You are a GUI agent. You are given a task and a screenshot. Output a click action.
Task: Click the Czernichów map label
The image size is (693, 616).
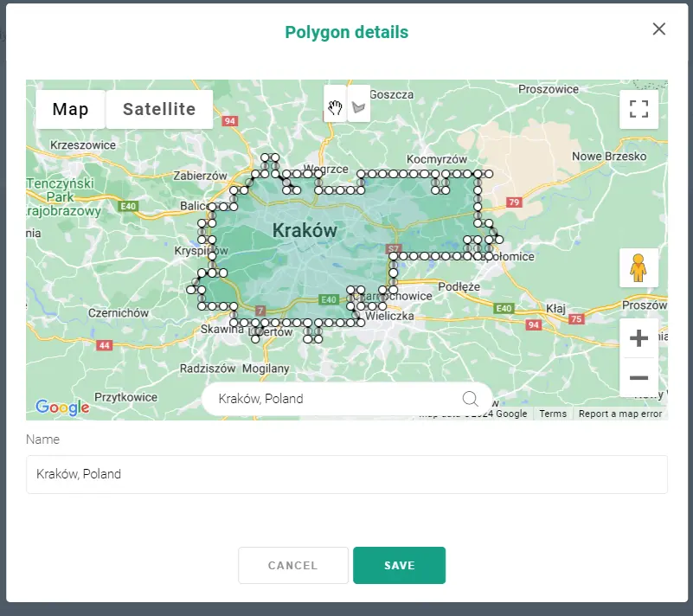[118, 313]
